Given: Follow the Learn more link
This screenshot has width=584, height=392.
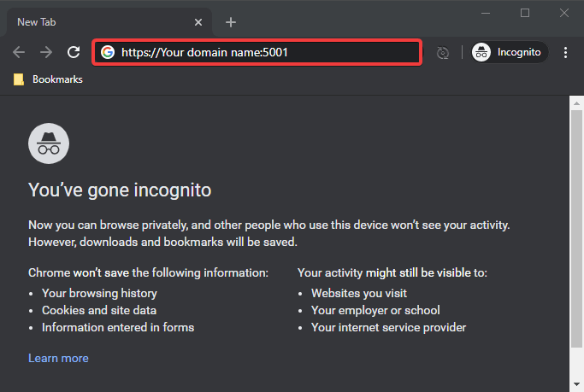Looking at the screenshot, I should (x=58, y=358).
